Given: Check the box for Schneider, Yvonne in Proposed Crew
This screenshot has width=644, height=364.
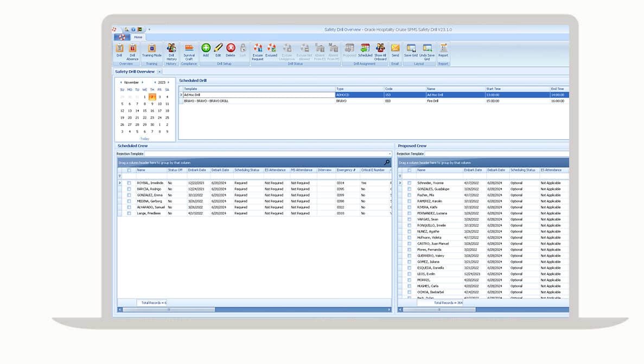Looking at the screenshot, I should [409, 183].
